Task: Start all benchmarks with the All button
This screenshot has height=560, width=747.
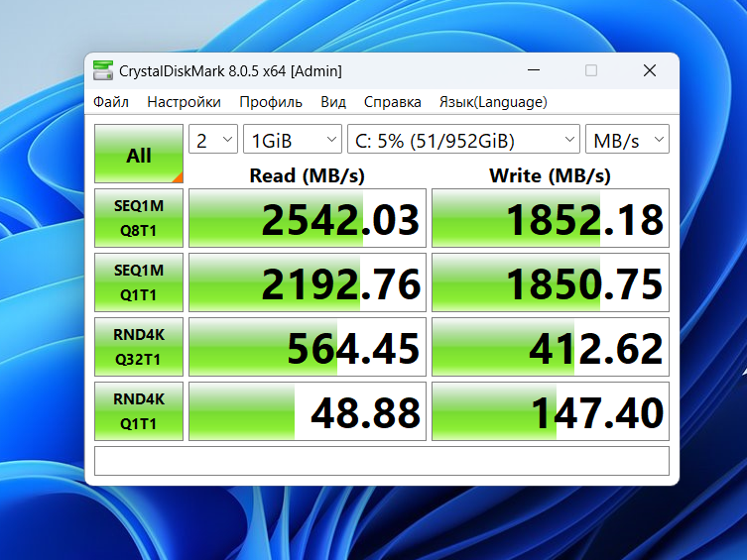Action: coord(139,154)
